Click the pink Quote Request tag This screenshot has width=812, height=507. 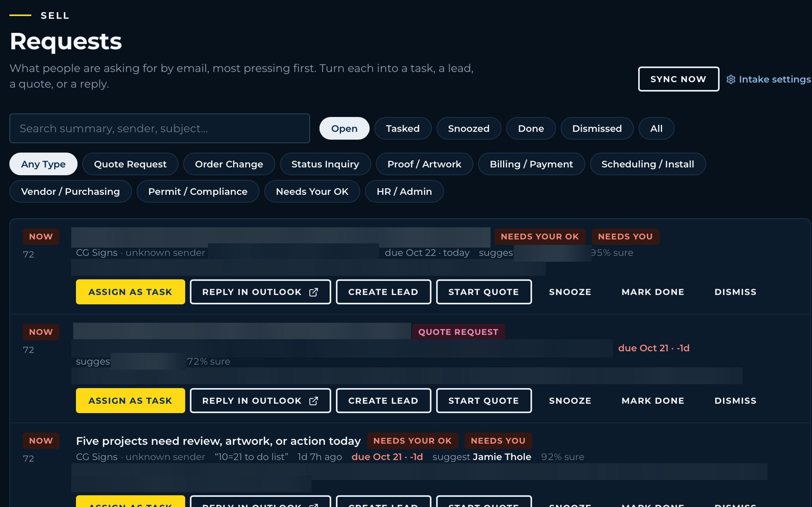[x=458, y=332]
